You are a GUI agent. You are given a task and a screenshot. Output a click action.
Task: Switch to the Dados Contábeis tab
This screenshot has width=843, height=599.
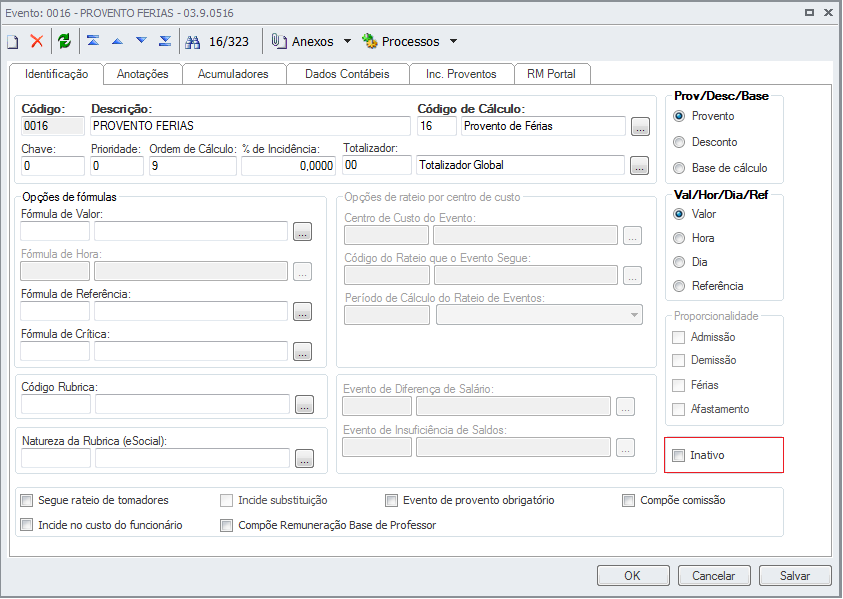pos(347,74)
